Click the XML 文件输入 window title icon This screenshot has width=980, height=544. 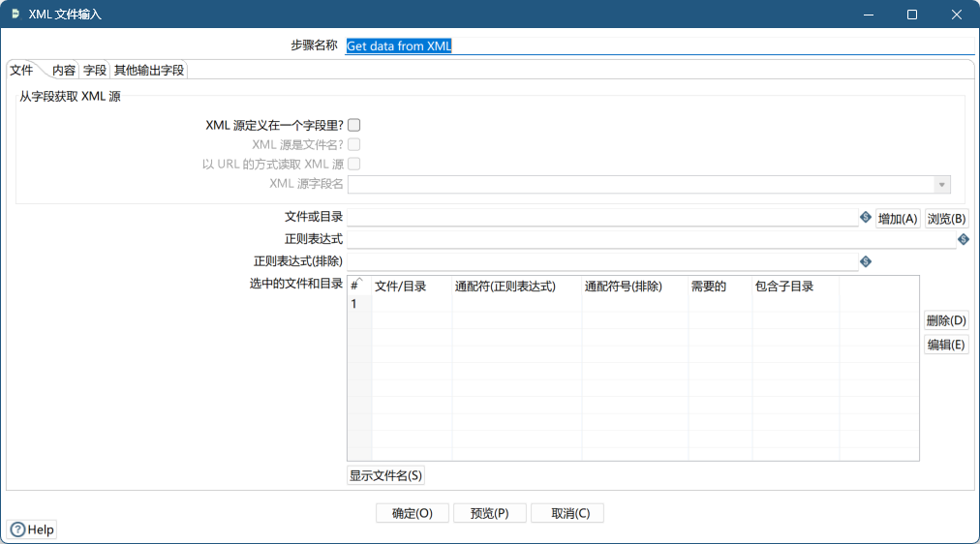point(15,14)
